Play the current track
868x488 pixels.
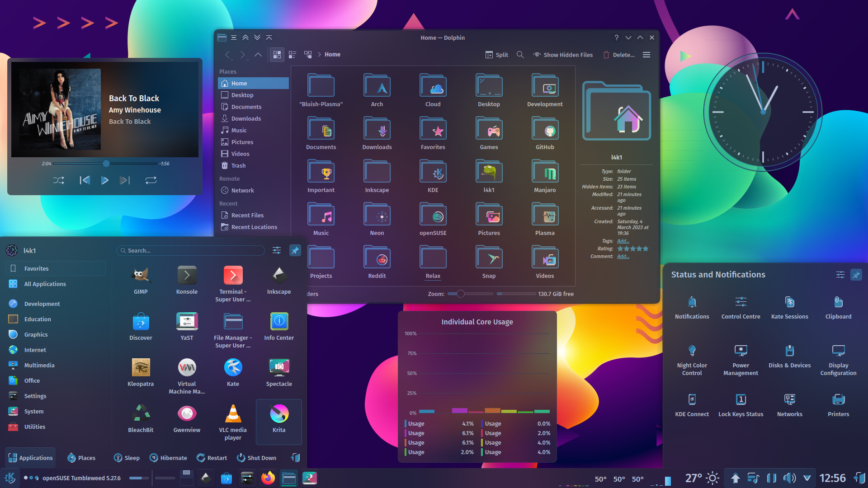click(104, 180)
